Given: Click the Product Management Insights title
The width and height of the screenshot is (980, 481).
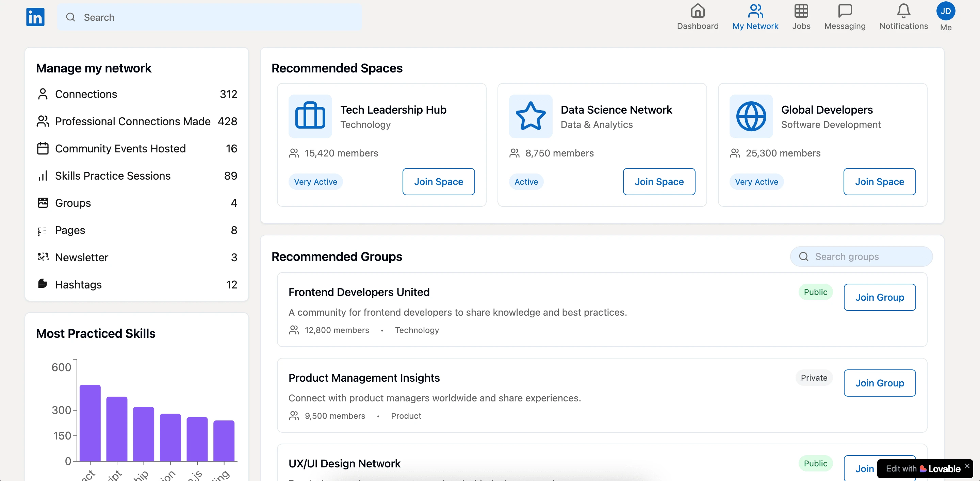Looking at the screenshot, I should (364, 377).
